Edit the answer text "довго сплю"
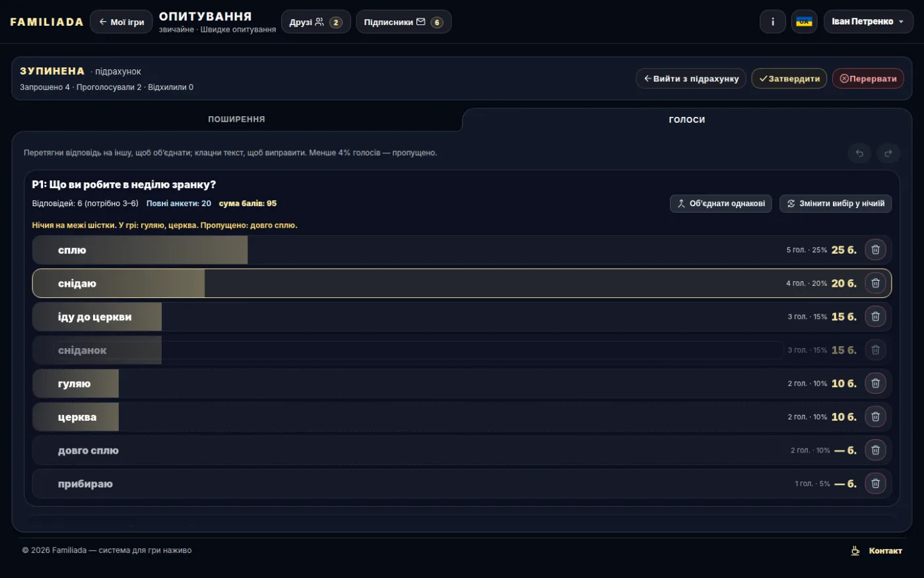The width and height of the screenshot is (924, 578). point(88,451)
